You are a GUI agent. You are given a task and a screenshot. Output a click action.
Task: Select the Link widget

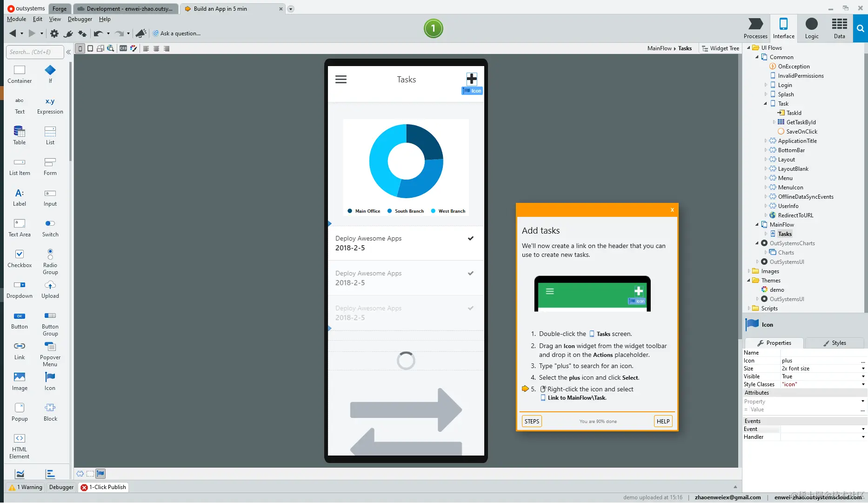(x=20, y=351)
